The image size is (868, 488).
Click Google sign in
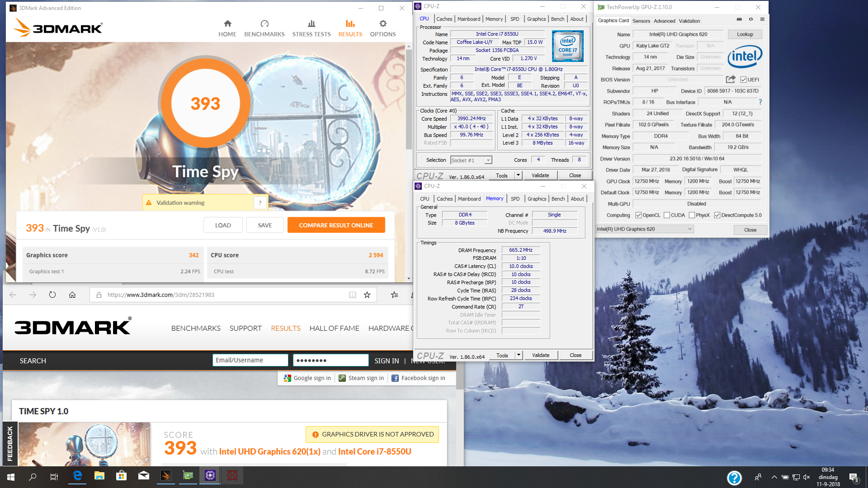[307, 378]
